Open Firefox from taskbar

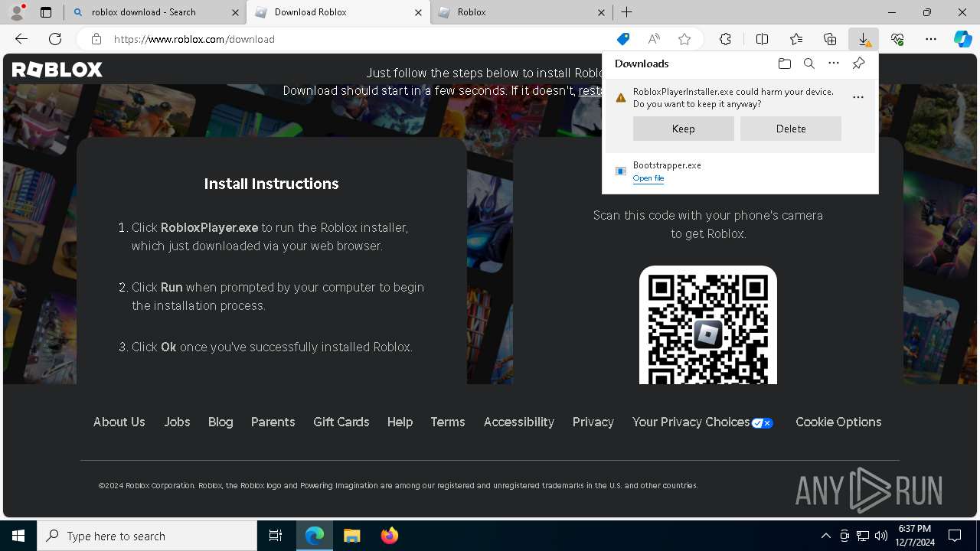coord(389,536)
